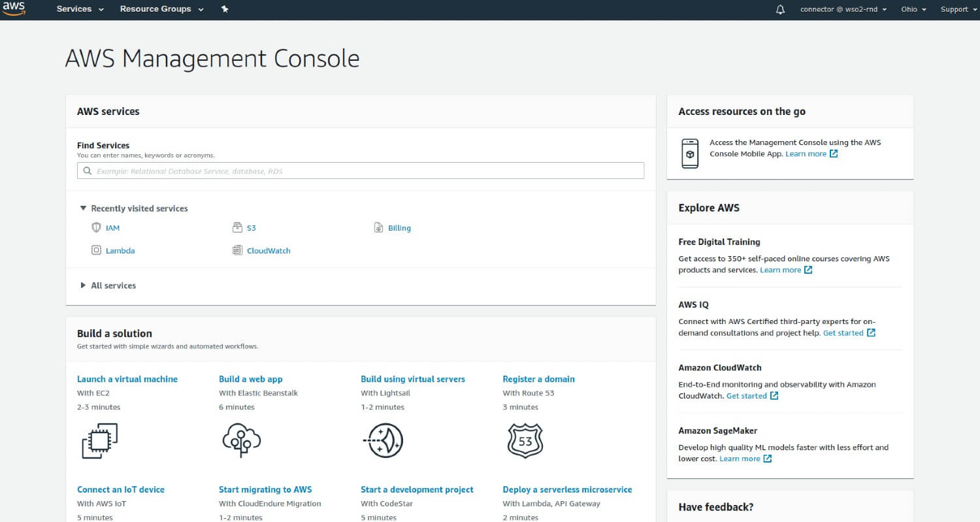This screenshot has height=522, width=980.
Task: Click Learn more under Amazon SageMaker
Action: point(740,459)
